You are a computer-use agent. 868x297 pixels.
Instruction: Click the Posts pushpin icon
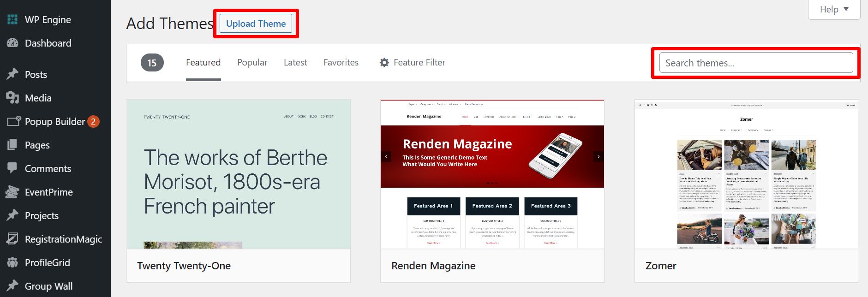tap(12, 74)
